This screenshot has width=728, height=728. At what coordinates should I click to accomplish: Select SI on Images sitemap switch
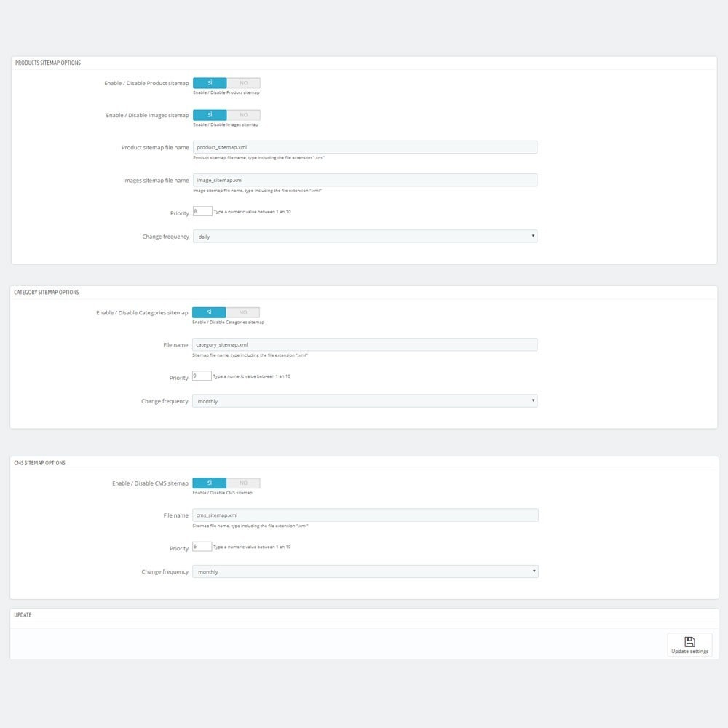tap(210, 115)
